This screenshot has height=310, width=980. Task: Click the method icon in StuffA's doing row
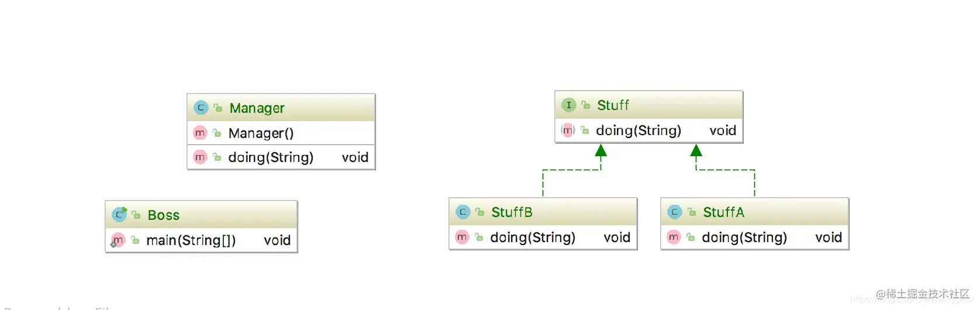(x=674, y=237)
